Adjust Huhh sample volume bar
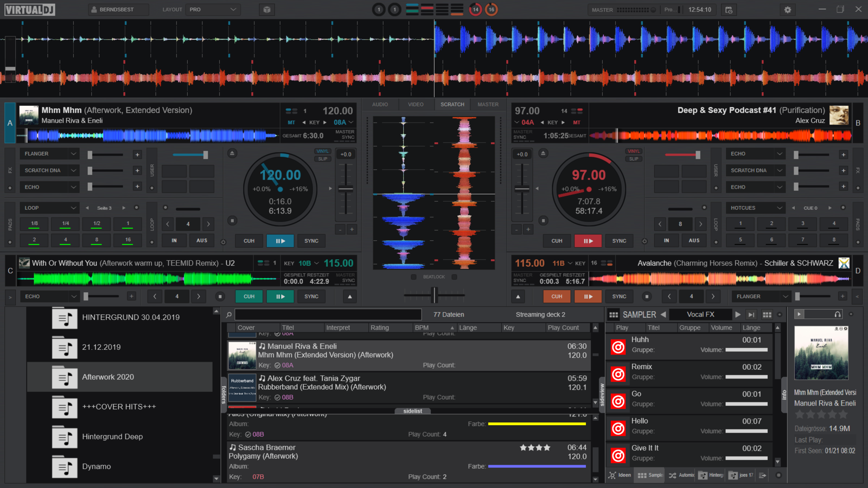 pos(746,350)
